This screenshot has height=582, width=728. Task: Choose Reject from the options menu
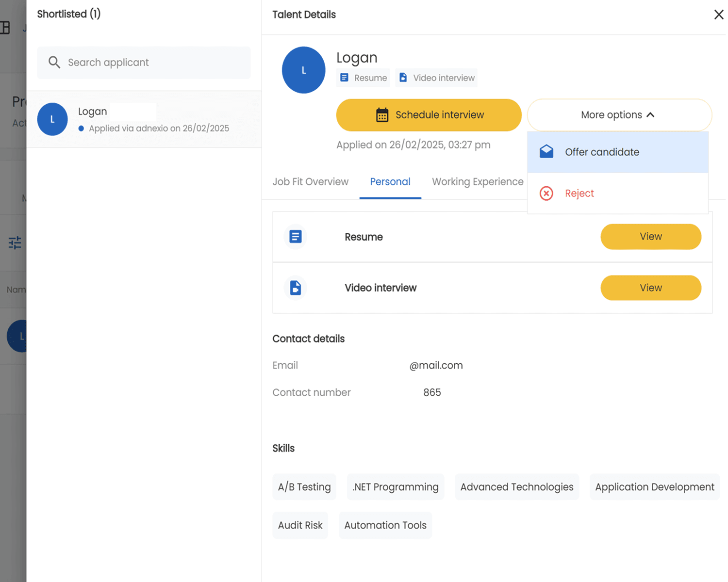pos(579,194)
